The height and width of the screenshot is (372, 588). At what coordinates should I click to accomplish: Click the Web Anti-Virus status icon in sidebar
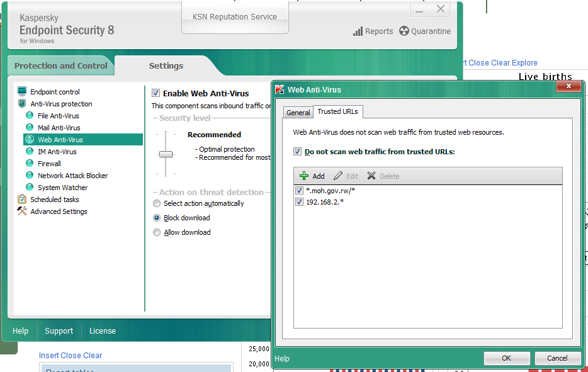coord(30,140)
